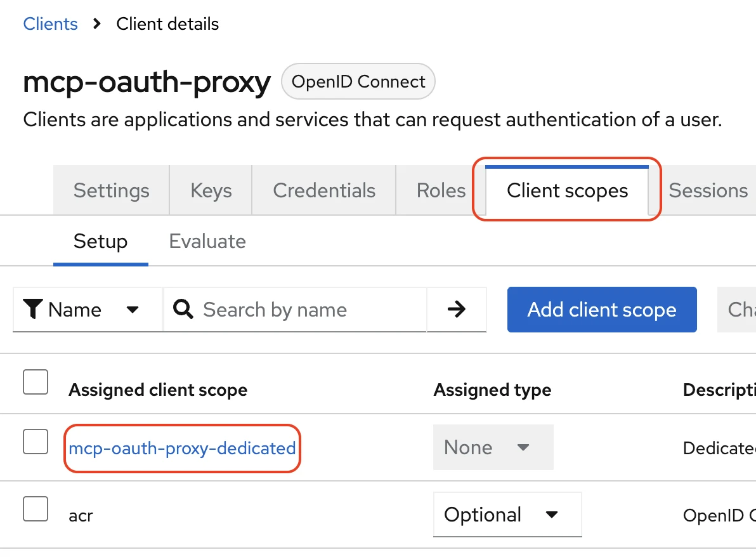This screenshot has height=557, width=756.
Task: Open the Credentials tab
Action: point(324,190)
